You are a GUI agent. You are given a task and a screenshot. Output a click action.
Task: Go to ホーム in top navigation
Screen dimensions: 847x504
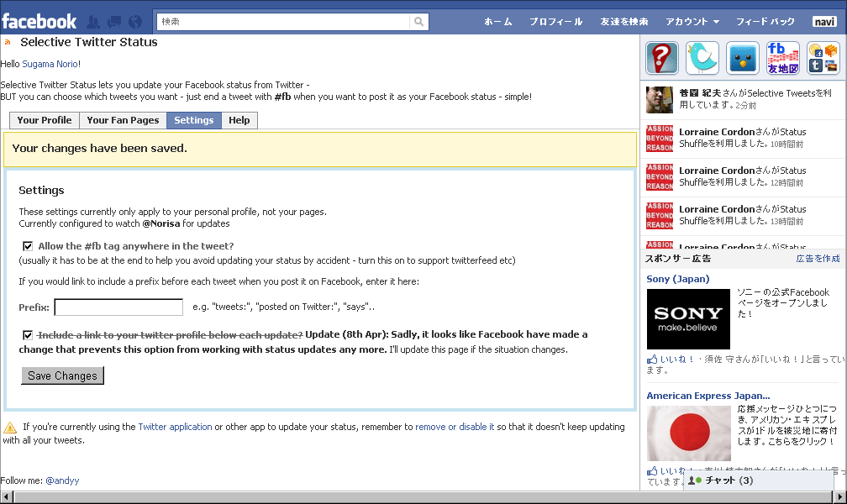tap(497, 22)
